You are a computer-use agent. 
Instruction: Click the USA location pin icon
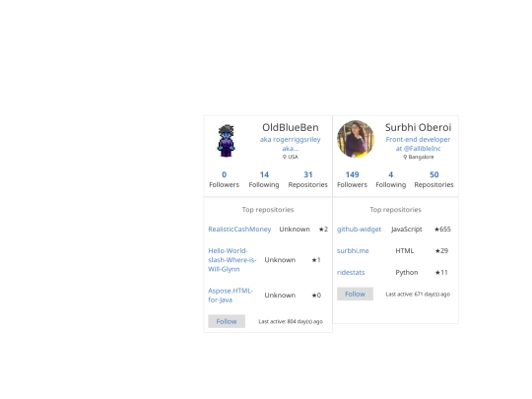pos(285,157)
